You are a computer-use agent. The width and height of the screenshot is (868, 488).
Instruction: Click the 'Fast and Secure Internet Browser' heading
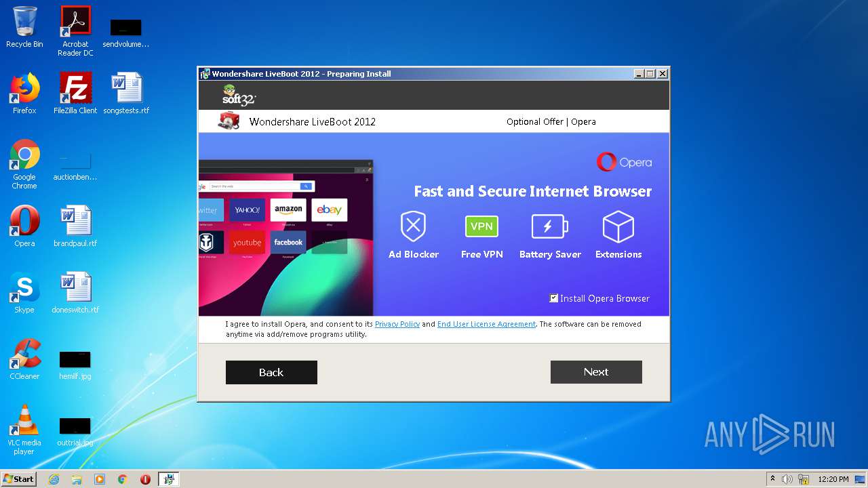(x=533, y=191)
